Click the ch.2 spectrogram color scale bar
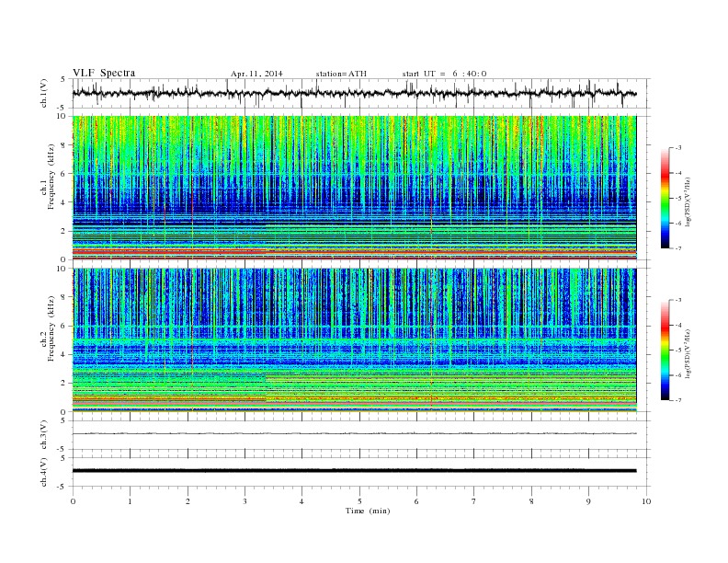 click(x=665, y=350)
